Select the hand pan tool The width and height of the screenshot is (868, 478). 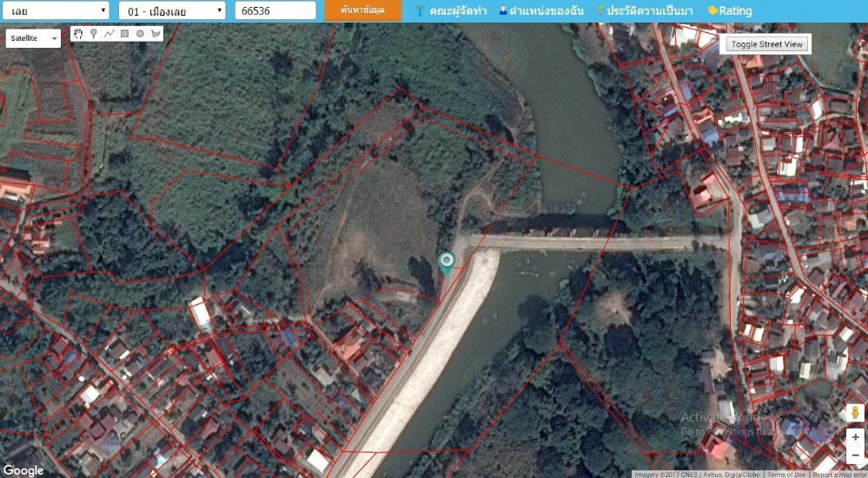(x=78, y=34)
